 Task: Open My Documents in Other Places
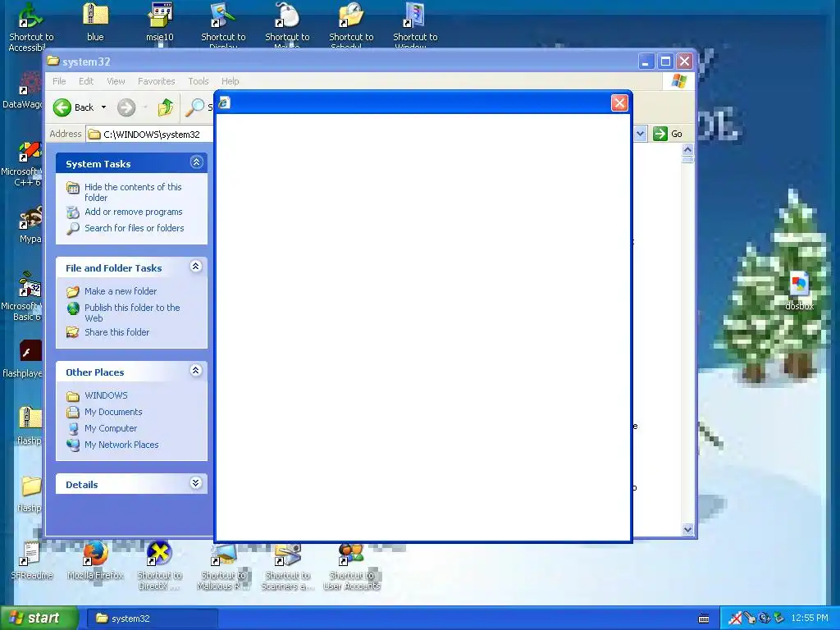coord(113,412)
